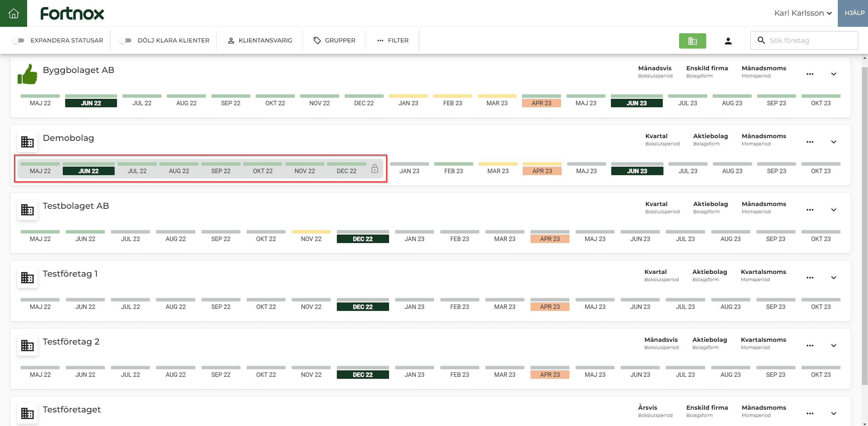The height and width of the screenshot is (426, 868).
Task: Expand the Demobolag row
Action: pos(833,142)
